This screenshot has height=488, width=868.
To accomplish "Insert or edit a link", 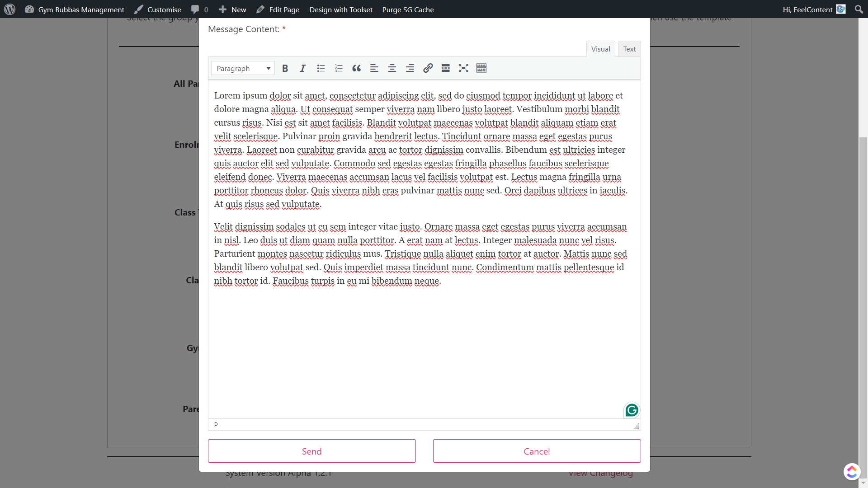I will coord(428,68).
